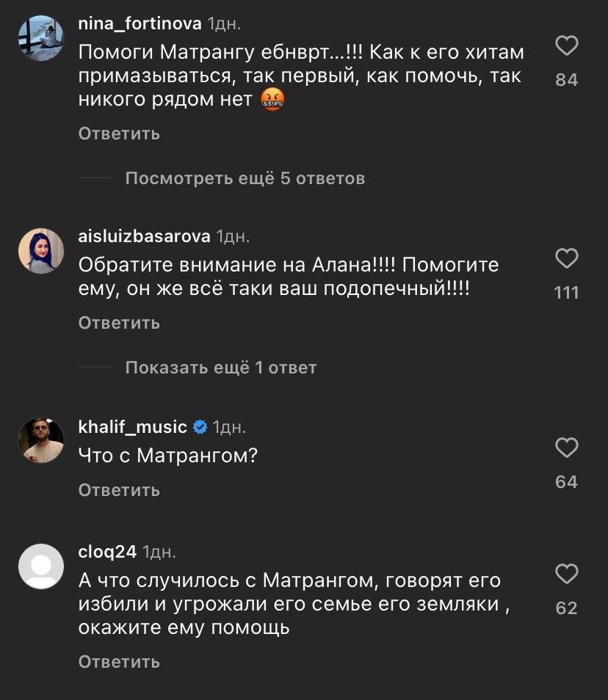Open the username nina_fortinova
608x700 pixels.
click(139, 23)
